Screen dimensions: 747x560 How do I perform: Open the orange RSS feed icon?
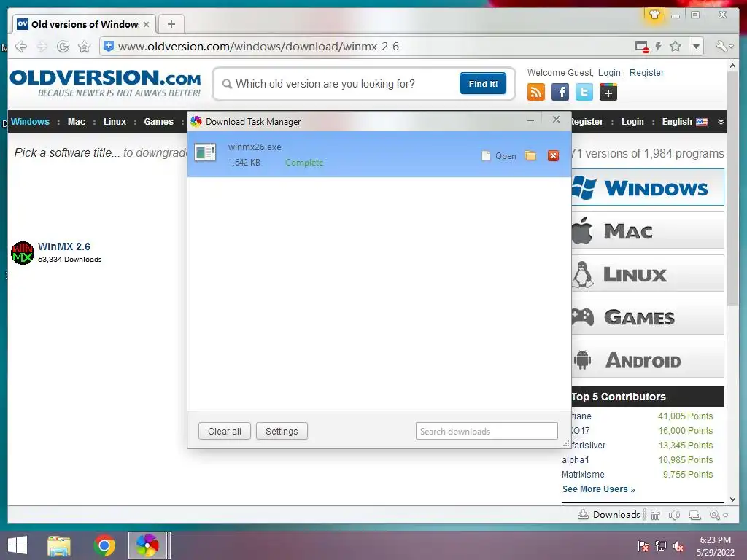click(536, 92)
